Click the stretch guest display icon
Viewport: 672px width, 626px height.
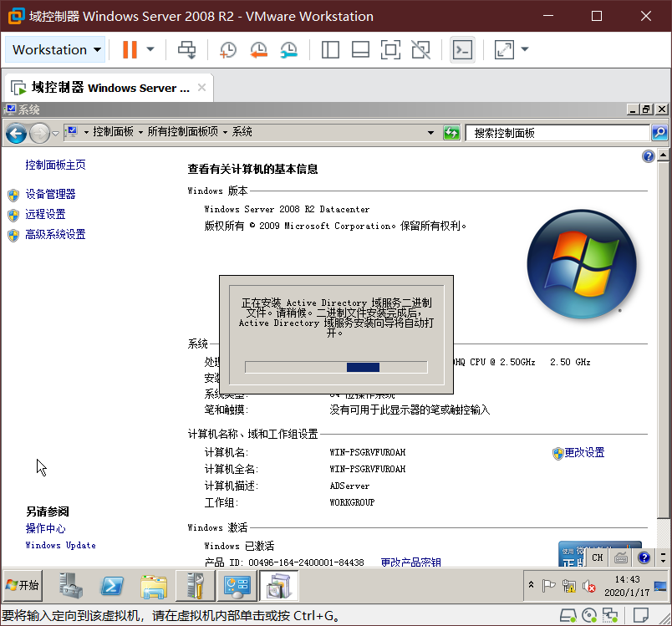point(504,49)
